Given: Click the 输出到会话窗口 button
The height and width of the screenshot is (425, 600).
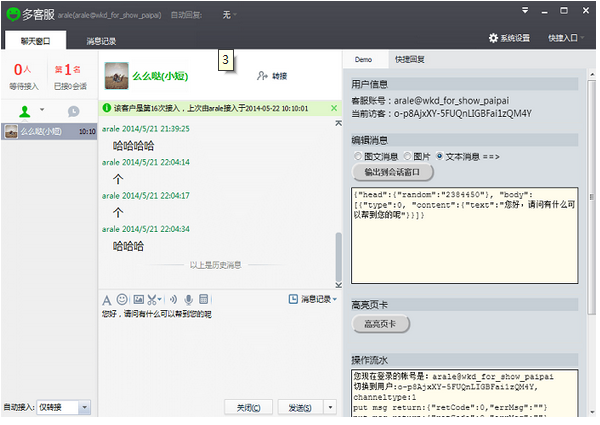Looking at the screenshot, I should 392,172.
